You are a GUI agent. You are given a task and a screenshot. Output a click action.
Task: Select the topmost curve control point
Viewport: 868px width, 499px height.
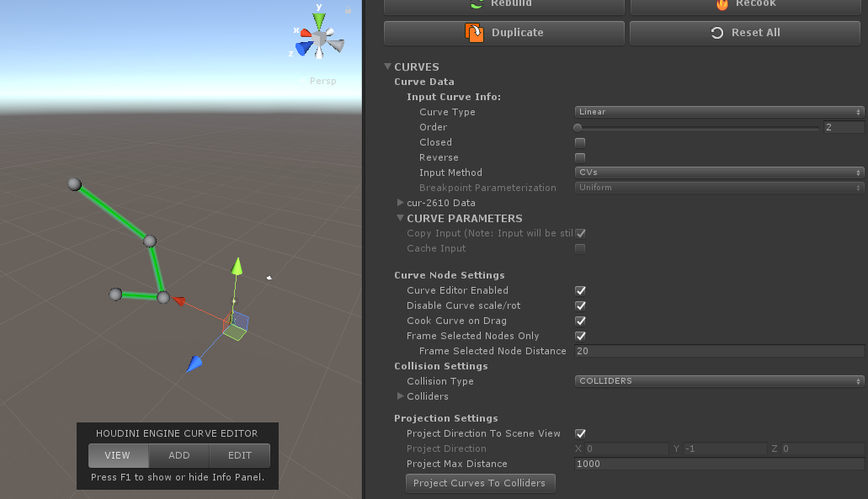(x=74, y=184)
